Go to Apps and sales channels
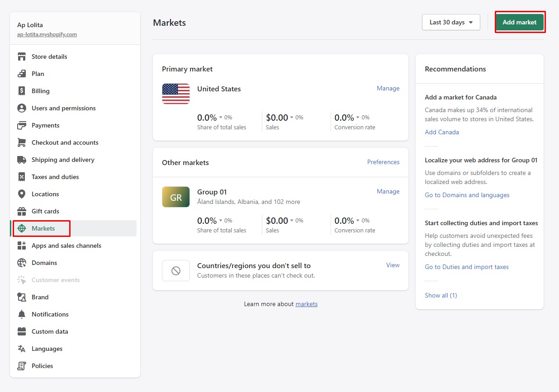Screen dimensions: 559x392 [66, 246]
